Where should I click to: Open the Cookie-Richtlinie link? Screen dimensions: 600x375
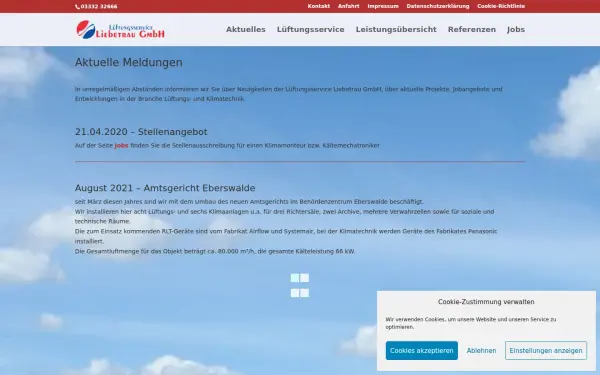501,6
